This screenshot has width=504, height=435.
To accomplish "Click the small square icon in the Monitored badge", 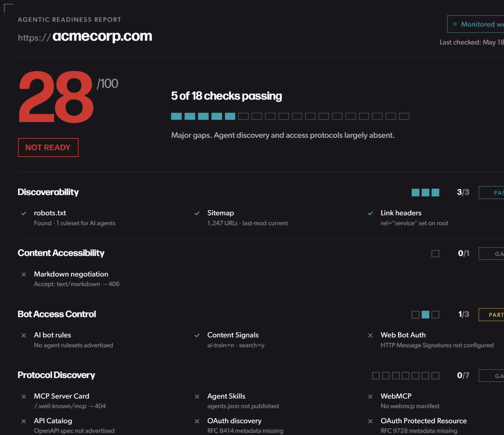I will [x=455, y=24].
